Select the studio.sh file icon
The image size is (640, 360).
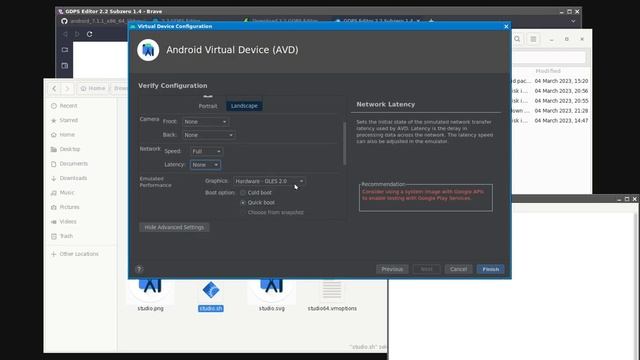point(211,290)
